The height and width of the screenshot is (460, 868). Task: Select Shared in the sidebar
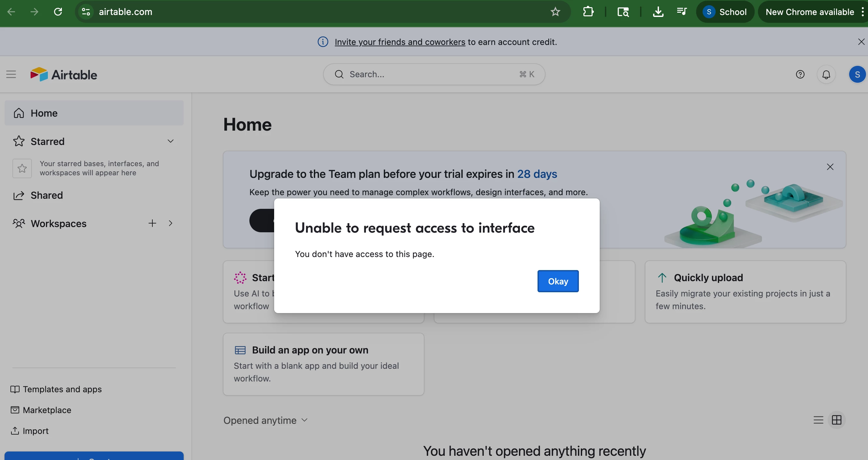click(47, 195)
